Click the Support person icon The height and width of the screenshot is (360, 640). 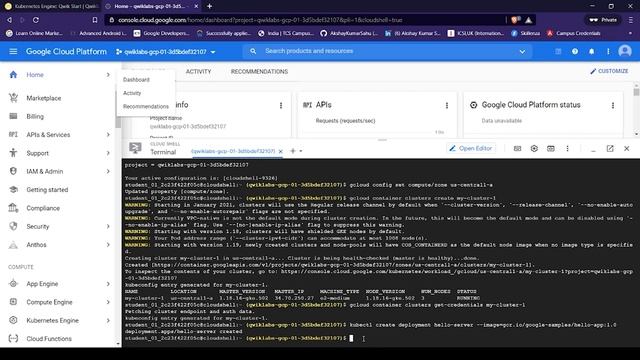pyautogui.click(x=13, y=153)
